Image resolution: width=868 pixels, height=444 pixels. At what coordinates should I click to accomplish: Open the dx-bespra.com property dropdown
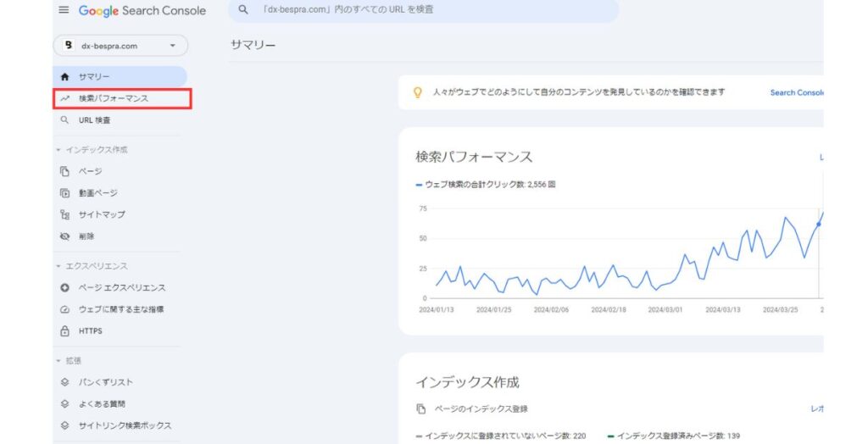pos(120,46)
